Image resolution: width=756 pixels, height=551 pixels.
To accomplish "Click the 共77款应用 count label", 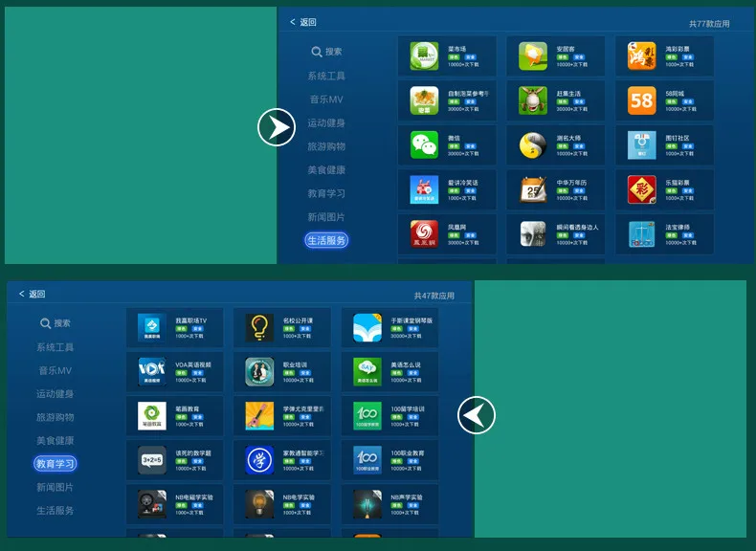I will [x=709, y=24].
